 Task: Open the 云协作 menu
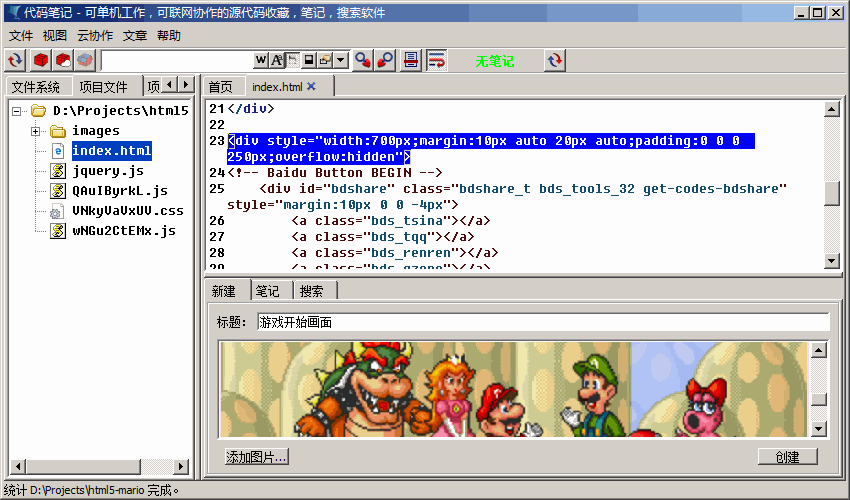[x=95, y=36]
